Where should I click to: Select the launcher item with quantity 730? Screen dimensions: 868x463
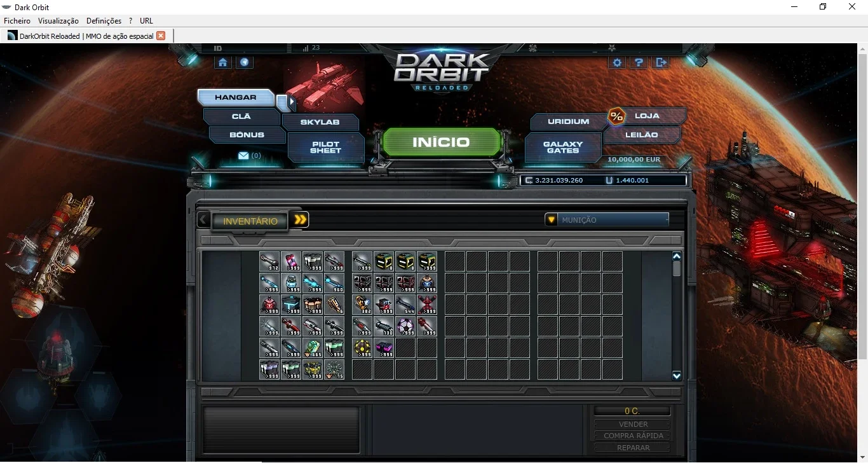pyautogui.click(x=384, y=326)
